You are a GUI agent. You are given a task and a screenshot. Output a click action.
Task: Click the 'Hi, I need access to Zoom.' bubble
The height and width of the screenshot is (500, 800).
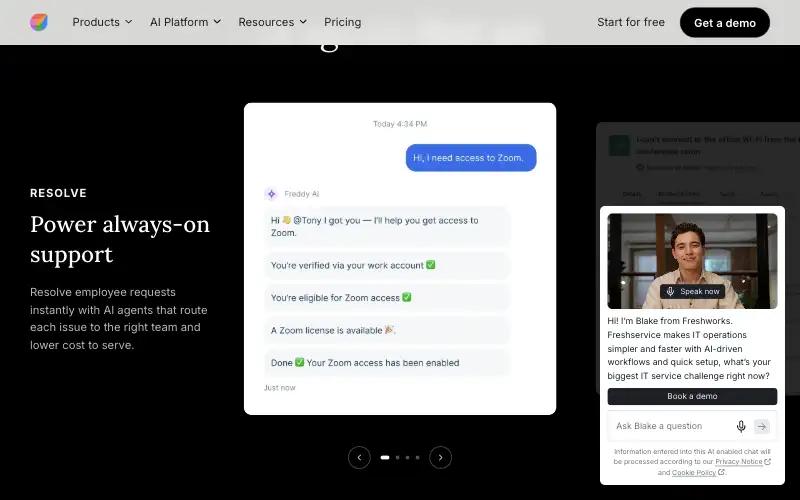pyautogui.click(x=471, y=158)
